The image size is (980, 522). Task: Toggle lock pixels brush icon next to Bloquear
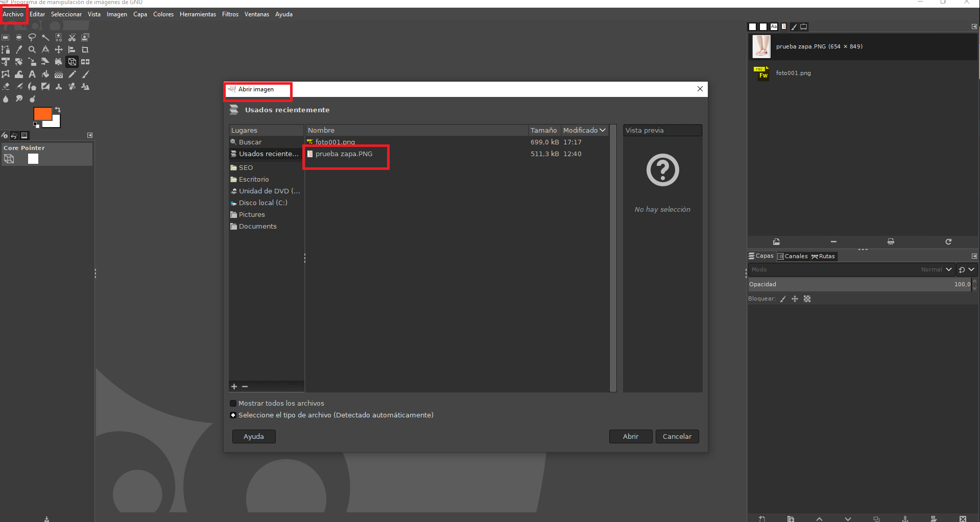coord(783,299)
